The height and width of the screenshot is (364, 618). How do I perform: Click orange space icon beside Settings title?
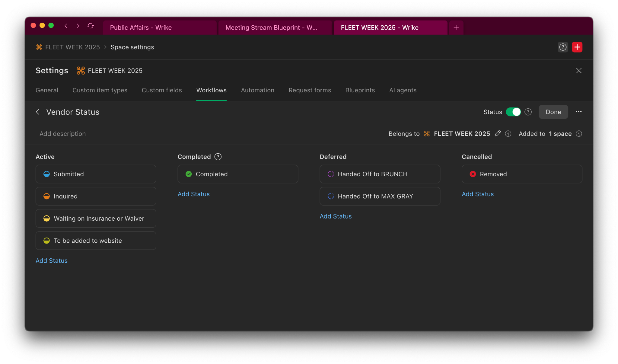coord(81,71)
